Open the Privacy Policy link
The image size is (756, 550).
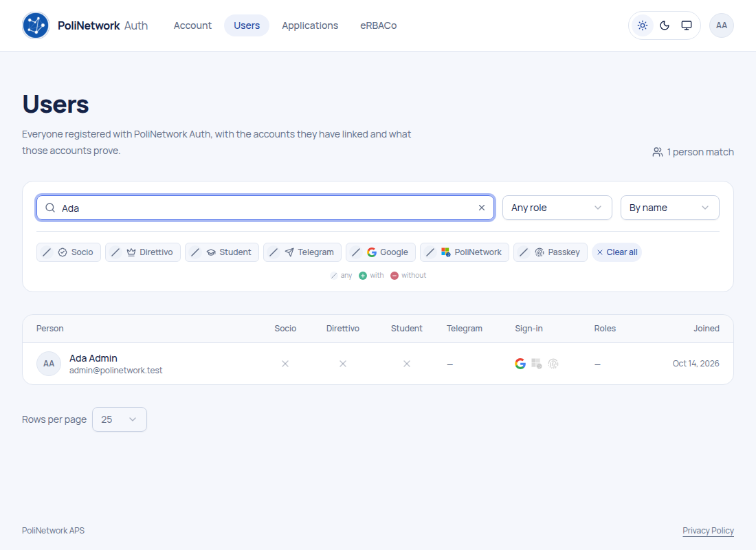pyautogui.click(x=709, y=531)
